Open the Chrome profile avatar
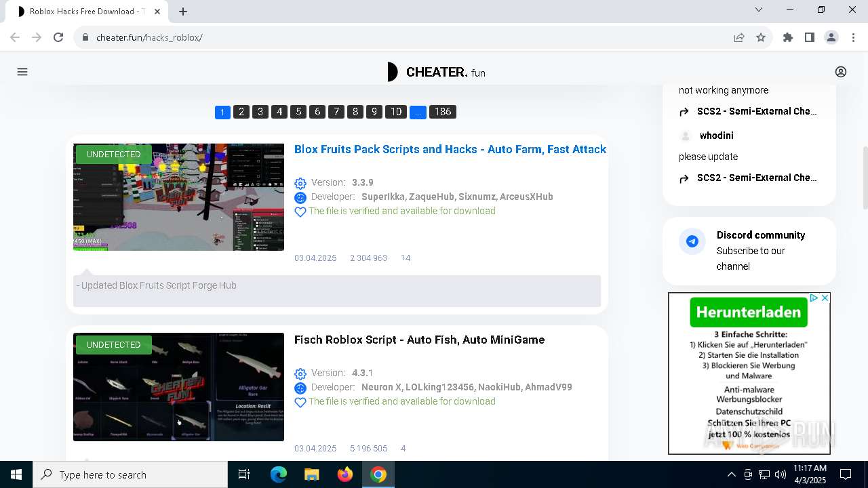Image resolution: width=868 pixels, height=488 pixels. 831,37
